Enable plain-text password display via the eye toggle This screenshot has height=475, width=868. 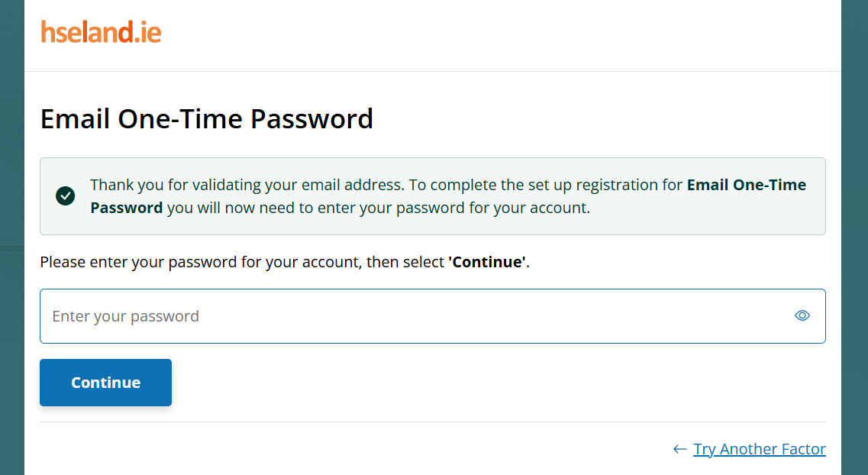pos(802,315)
